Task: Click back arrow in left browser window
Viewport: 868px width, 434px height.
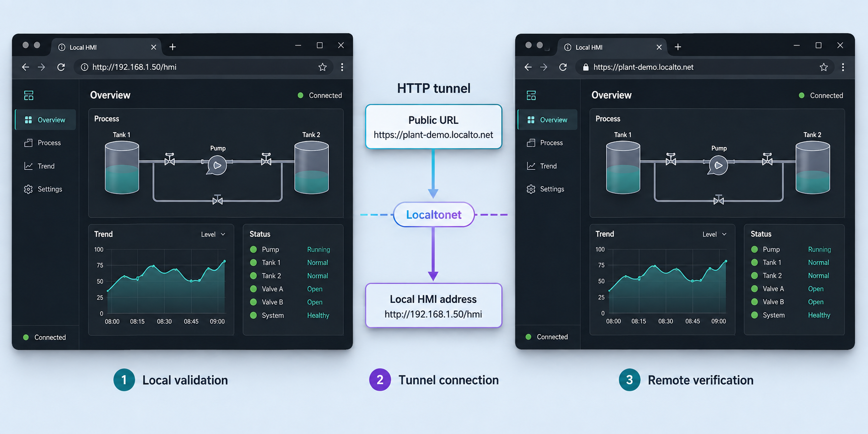Action: tap(25, 67)
